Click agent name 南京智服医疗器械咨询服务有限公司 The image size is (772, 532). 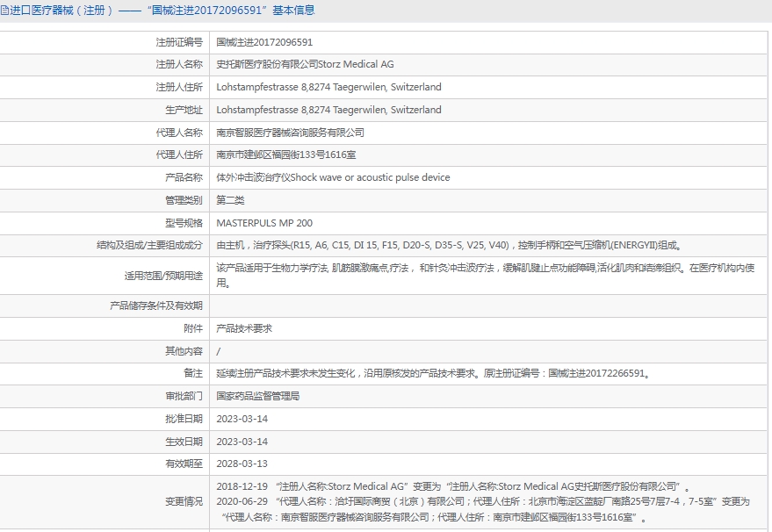(290, 133)
